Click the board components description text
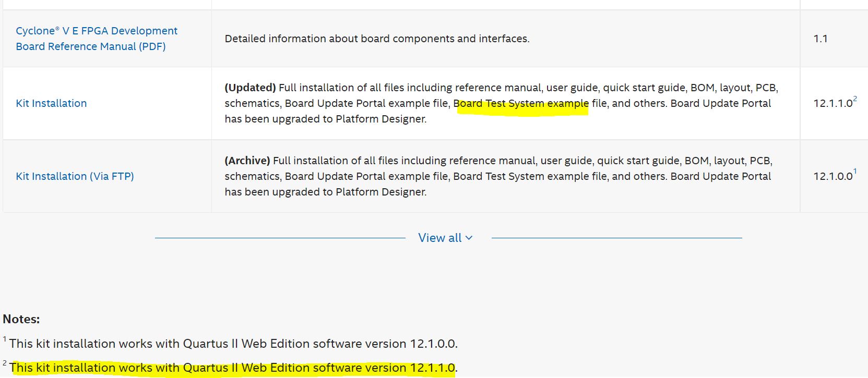The width and height of the screenshot is (868, 378). [377, 39]
